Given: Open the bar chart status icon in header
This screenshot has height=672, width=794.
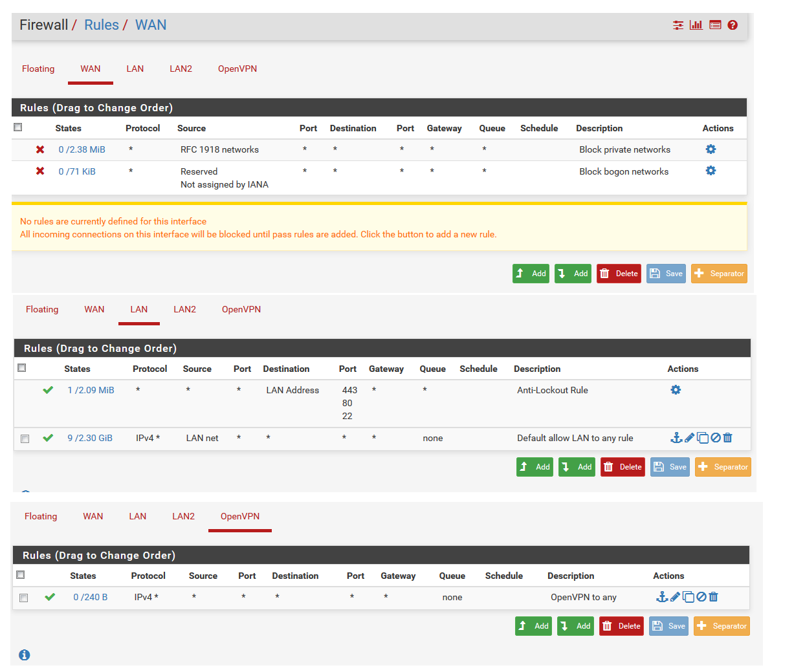Looking at the screenshot, I should [696, 25].
